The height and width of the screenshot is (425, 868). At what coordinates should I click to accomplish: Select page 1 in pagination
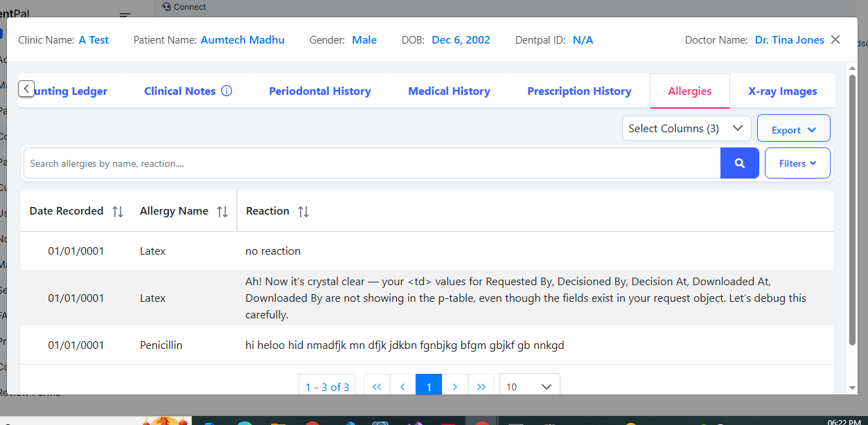tap(429, 386)
